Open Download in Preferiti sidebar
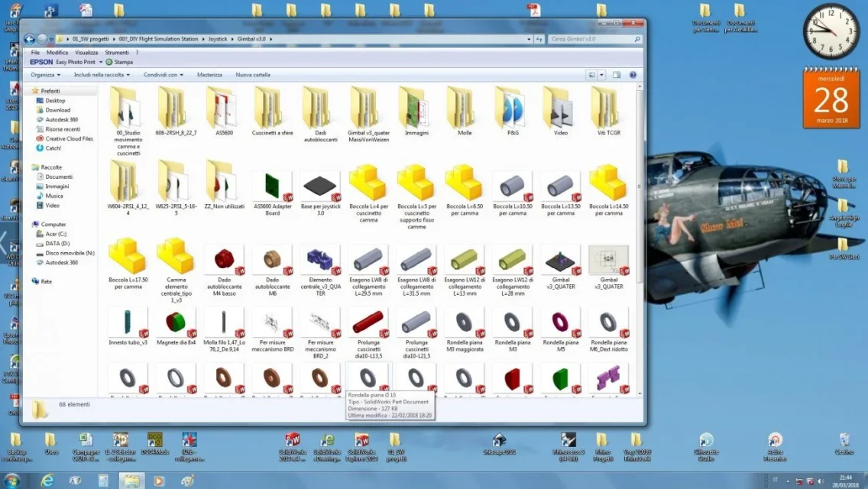The image size is (868, 489). (57, 110)
